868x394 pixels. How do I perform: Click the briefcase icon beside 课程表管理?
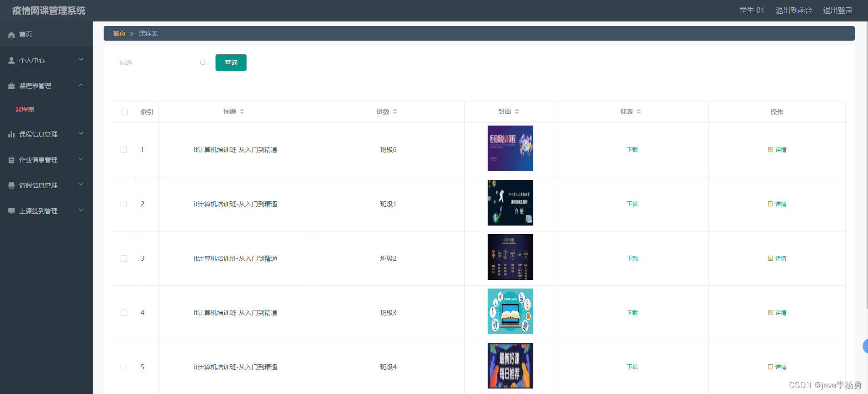click(11, 86)
